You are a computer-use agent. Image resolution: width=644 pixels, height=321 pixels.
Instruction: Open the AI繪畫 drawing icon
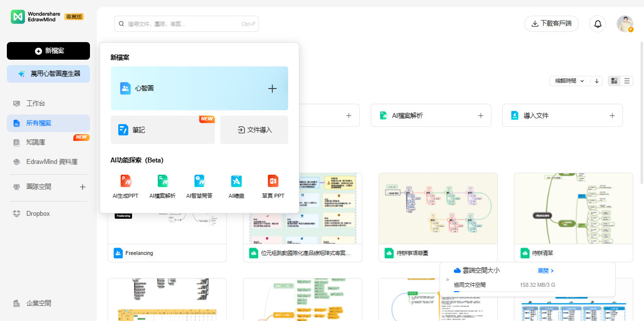(236, 182)
